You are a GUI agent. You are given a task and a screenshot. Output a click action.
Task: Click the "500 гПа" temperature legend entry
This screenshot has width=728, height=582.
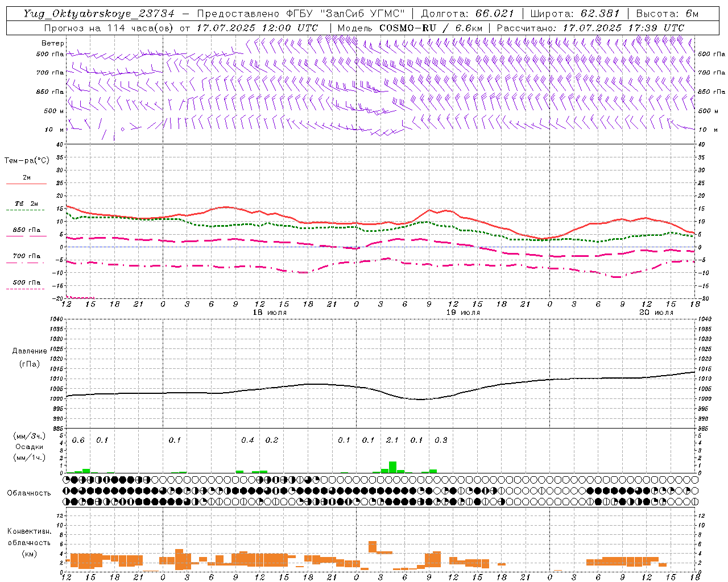pyautogui.click(x=27, y=282)
